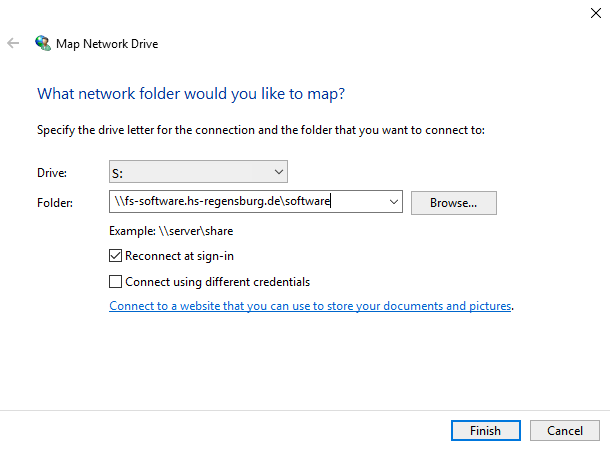Uncheck the Reconnect at sign-in checkbox
This screenshot has width=610, height=450.
pyautogui.click(x=116, y=256)
